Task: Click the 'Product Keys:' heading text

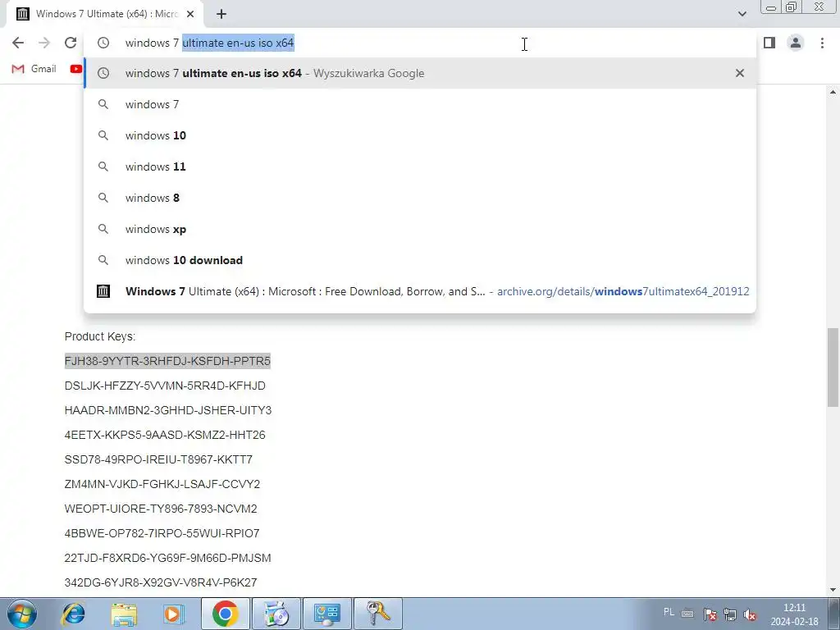Action: pos(100,336)
